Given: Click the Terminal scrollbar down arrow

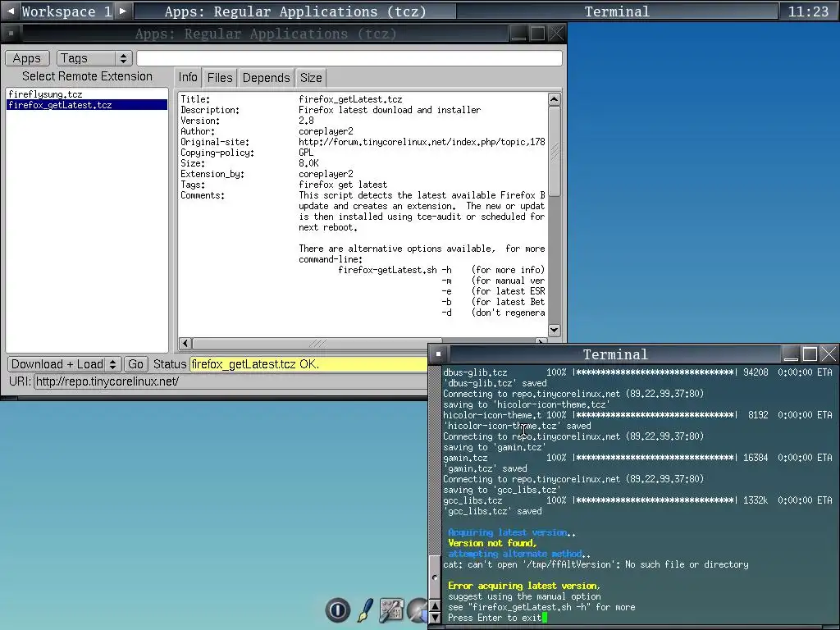Looking at the screenshot, I should (x=435, y=618).
